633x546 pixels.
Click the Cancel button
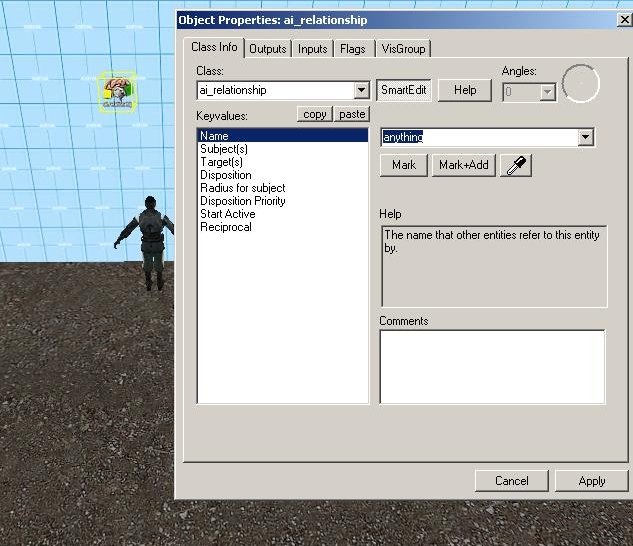coord(512,481)
